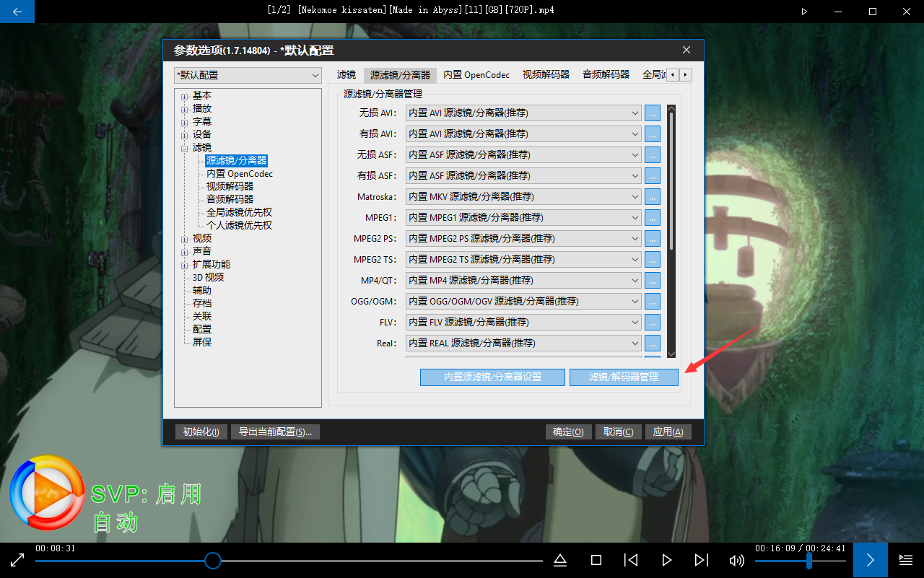The width and height of the screenshot is (924, 578).
Task: Open settings button next to Real
Action: (653, 343)
